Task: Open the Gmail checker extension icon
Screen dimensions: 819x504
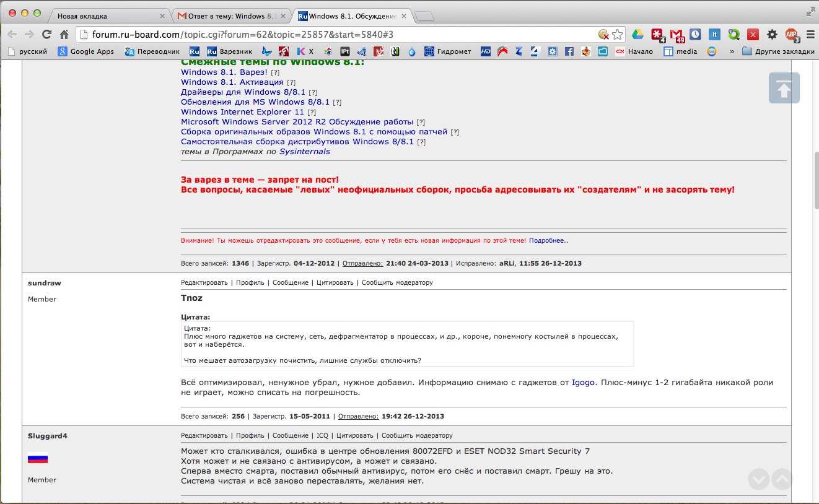Action: [677, 35]
